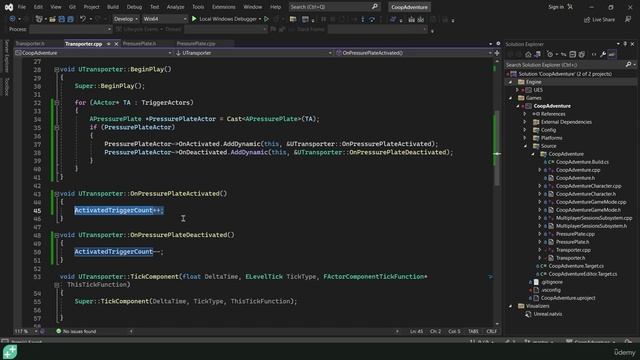
Task: Click the Undo arrow icon
Action: click(x=83, y=19)
